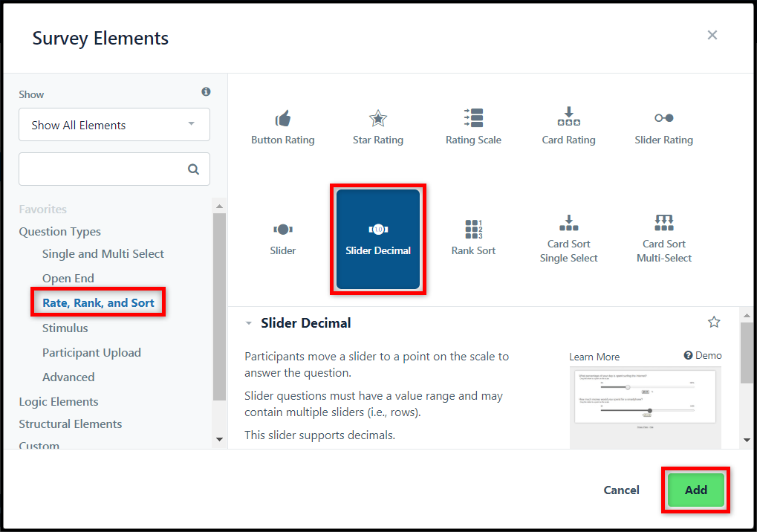Expand the Logic Elements category

pyautogui.click(x=59, y=402)
